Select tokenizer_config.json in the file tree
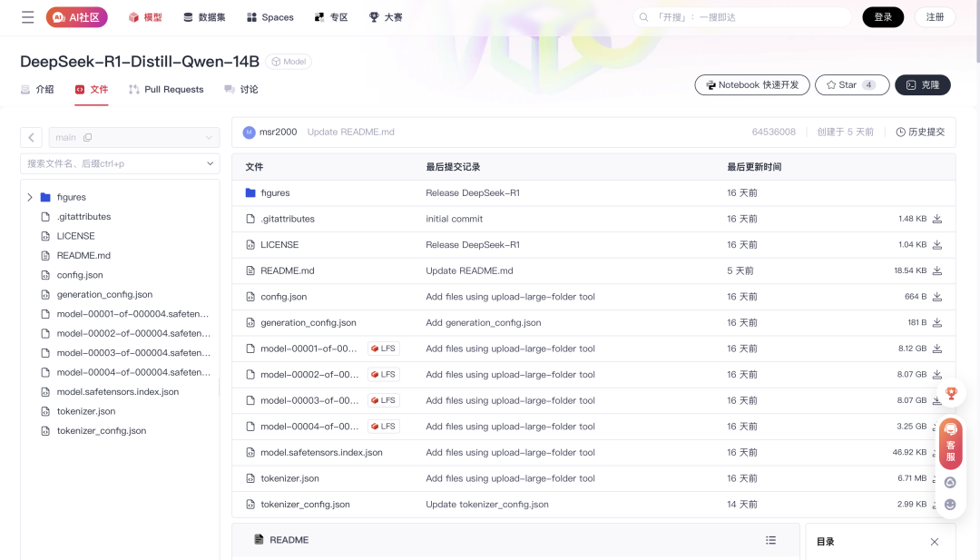The width and height of the screenshot is (980, 560). [x=102, y=430]
